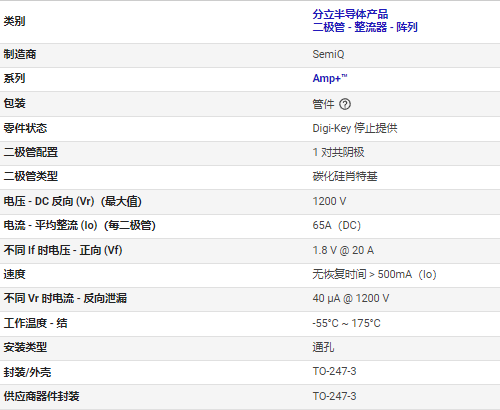The image size is (500, 410).
Task: Open the 二极管 - 整流器 - 阵列 link
Action: pos(365,27)
